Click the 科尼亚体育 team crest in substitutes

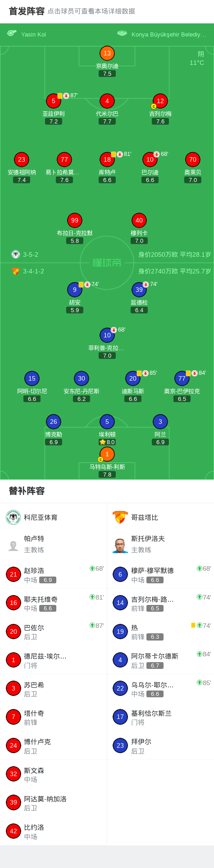coord(14,517)
